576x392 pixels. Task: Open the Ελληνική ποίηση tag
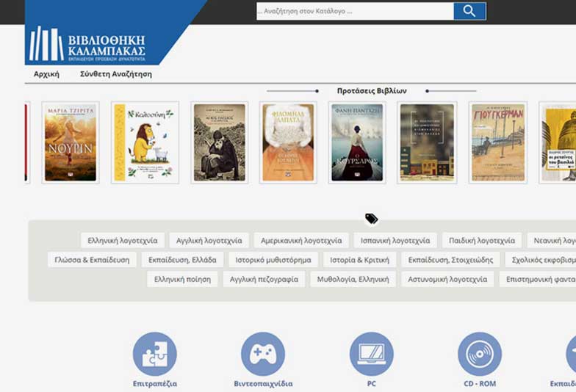point(182,279)
